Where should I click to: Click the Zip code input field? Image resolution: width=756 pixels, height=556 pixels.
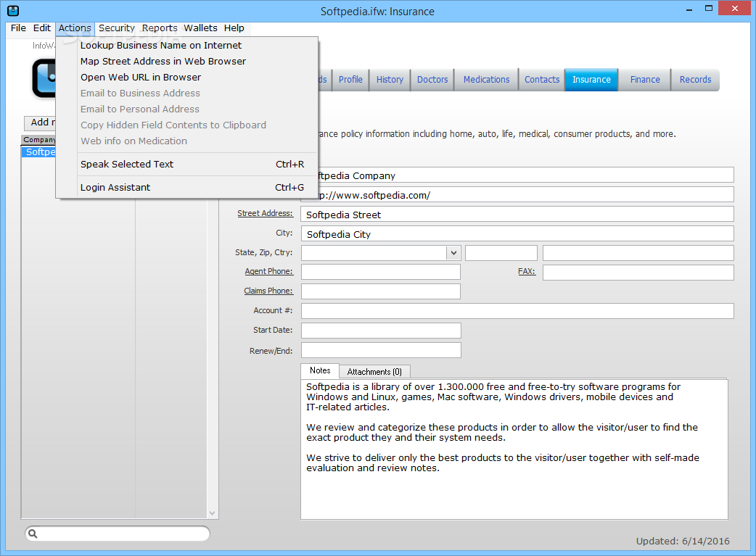(x=501, y=253)
